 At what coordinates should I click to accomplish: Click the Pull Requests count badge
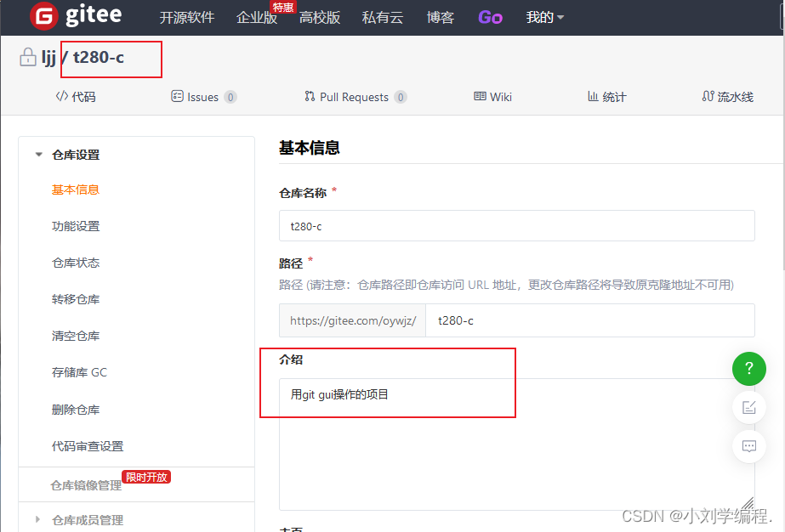coord(401,97)
